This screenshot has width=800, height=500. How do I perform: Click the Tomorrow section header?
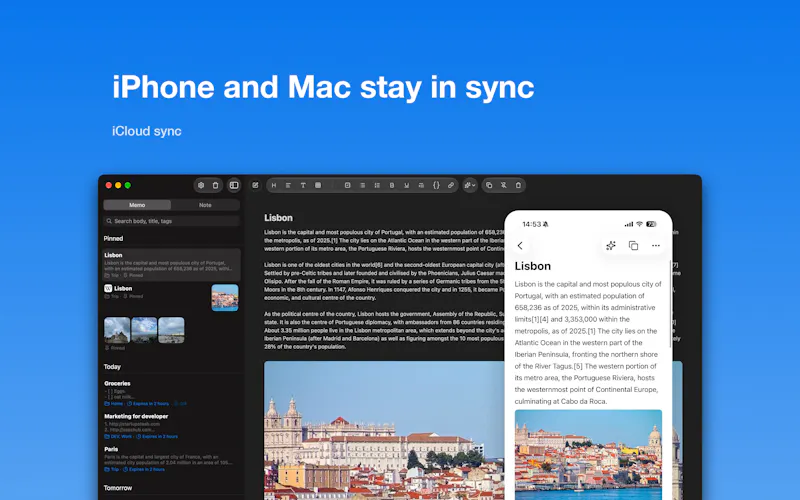(x=118, y=488)
